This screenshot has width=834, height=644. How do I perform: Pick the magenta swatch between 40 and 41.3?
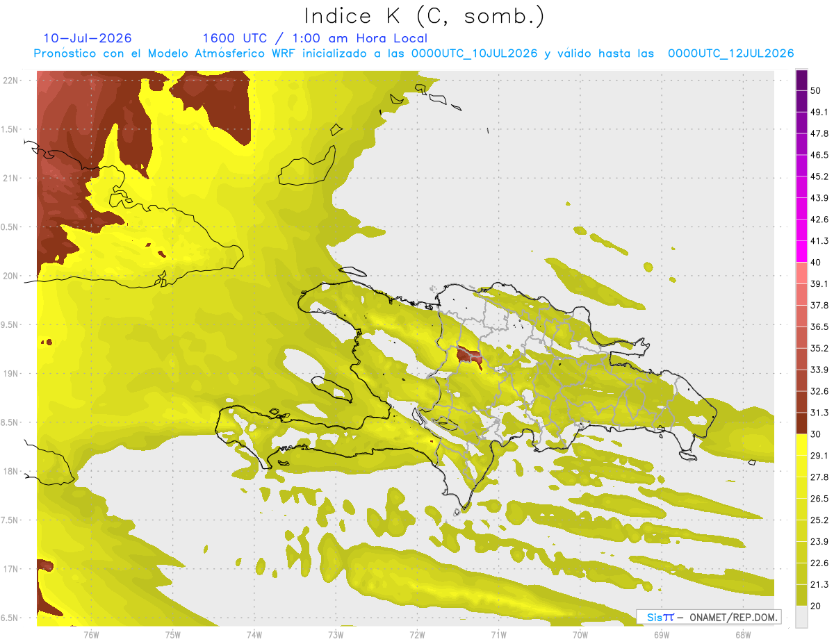pyautogui.click(x=801, y=251)
